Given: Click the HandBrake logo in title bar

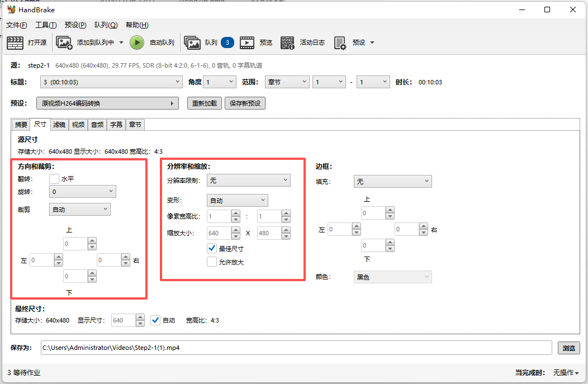Looking at the screenshot, I should [x=11, y=10].
